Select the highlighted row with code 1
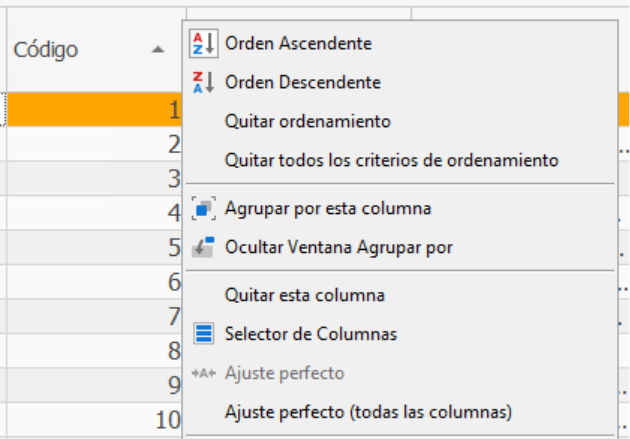Image resolution: width=630 pixels, height=439 pixels. coord(90,109)
